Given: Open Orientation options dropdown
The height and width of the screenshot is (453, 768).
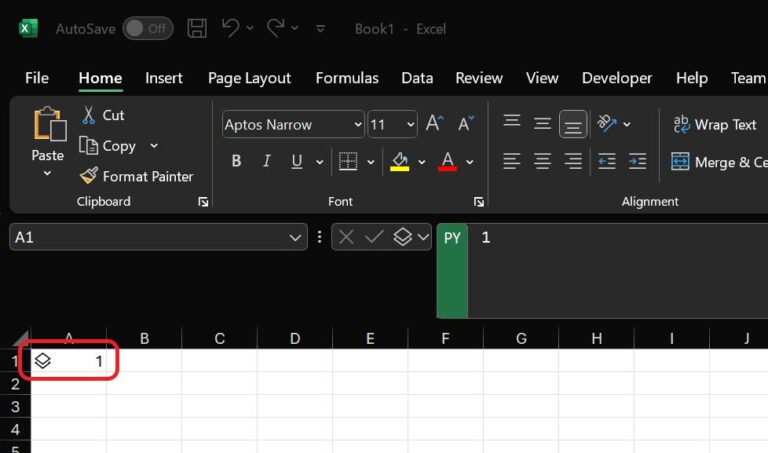Looking at the screenshot, I should coord(627,124).
